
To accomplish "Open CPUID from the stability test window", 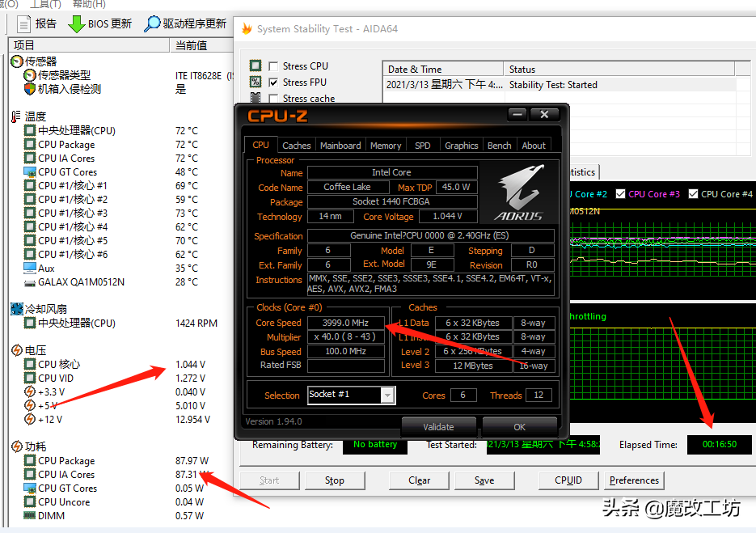I will click(x=568, y=480).
